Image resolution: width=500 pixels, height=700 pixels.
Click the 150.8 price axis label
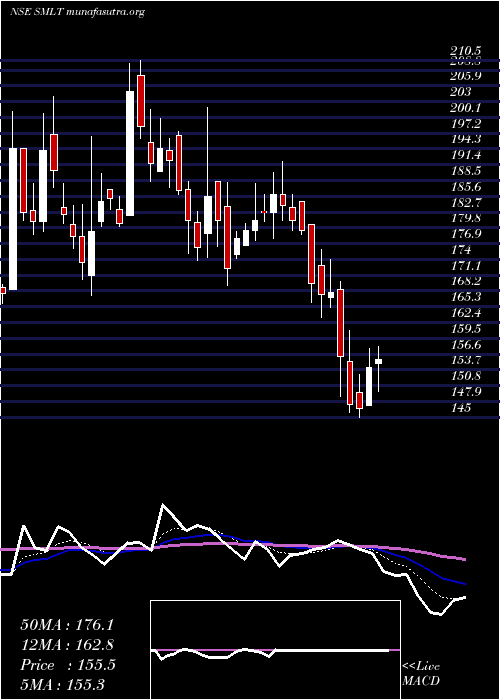(466, 376)
